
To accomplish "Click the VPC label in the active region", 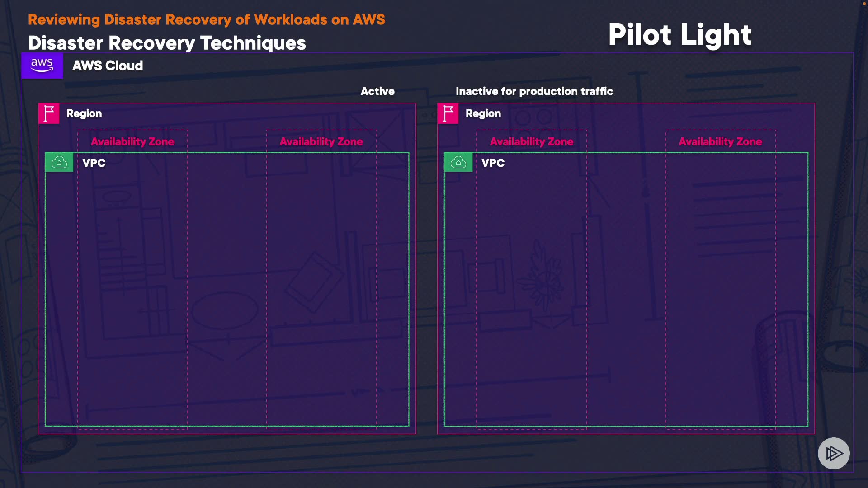I will click(94, 163).
